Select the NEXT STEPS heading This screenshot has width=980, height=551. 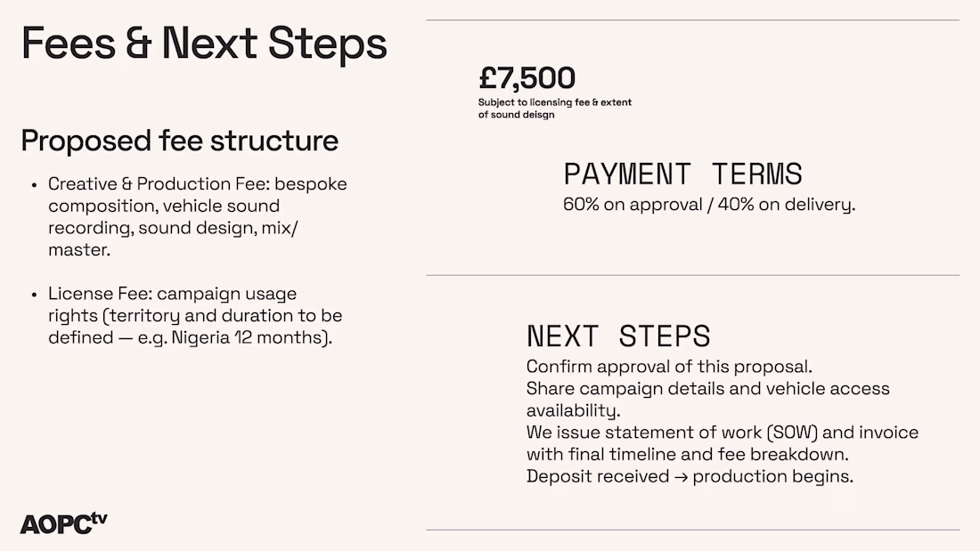click(x=618, y=336)
